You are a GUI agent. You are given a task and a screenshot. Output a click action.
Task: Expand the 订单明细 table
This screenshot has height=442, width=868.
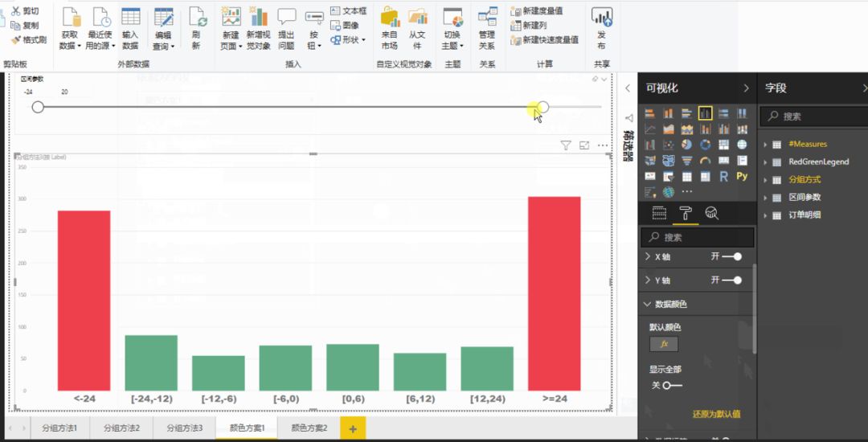766,215
